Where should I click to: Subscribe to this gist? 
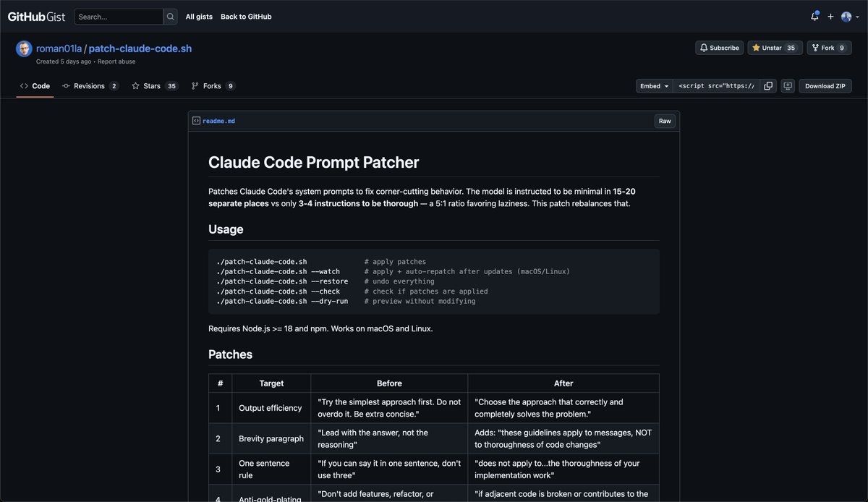(720, 48)
